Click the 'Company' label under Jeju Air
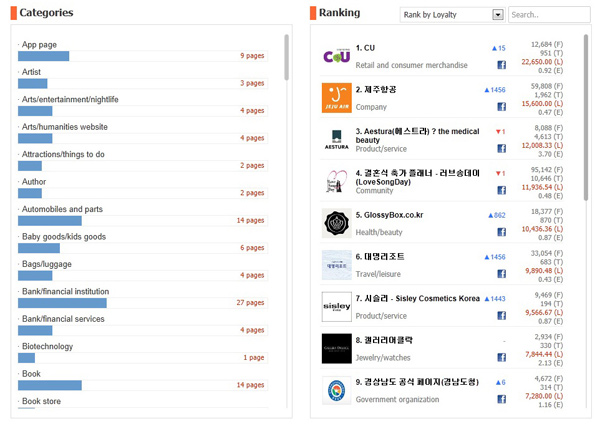 tap(371, 107)
